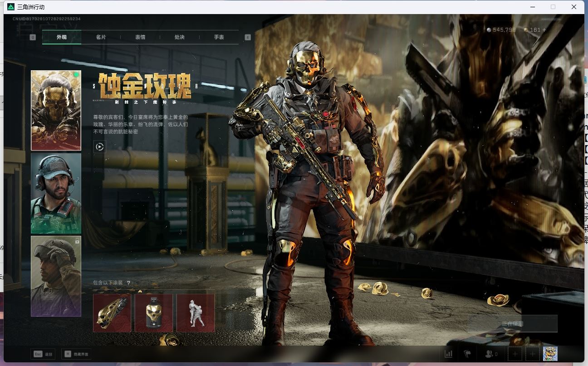Play the 蚀金玫瑰 skin preview video

click(99, 146)
